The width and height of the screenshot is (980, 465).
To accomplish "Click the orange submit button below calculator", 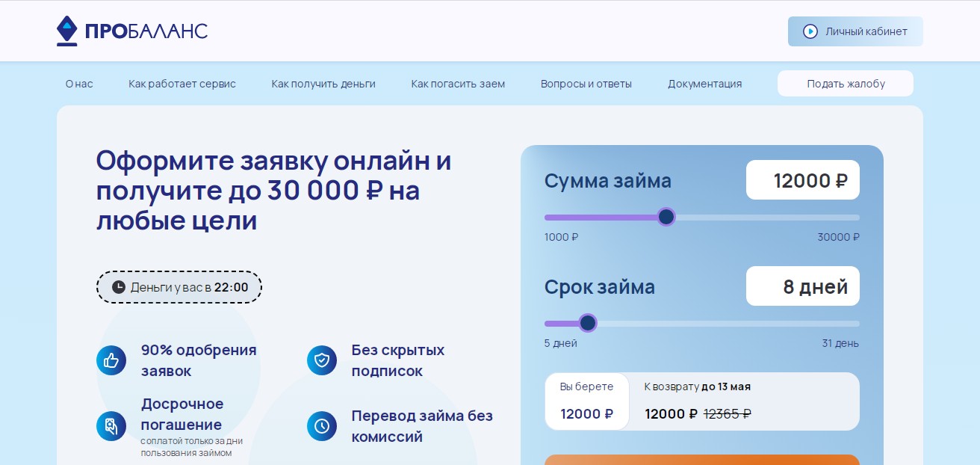I will click(x=702, y=459).
